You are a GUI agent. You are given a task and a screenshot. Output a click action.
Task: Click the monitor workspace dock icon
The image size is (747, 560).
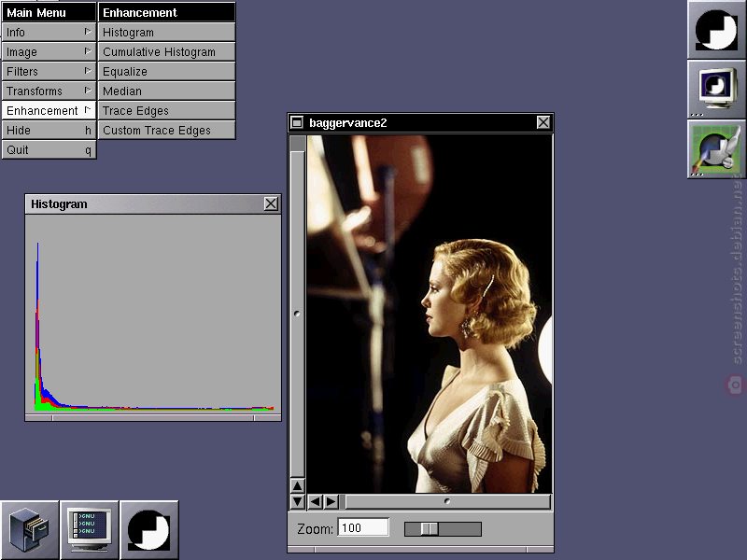(716, 89)
